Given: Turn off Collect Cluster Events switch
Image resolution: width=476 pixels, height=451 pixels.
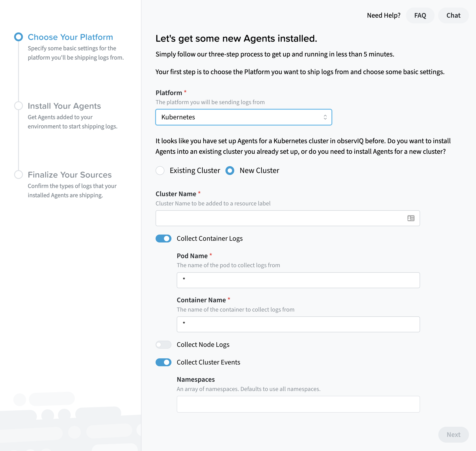Looking at the screenshot, I should (x=164, y=362).
